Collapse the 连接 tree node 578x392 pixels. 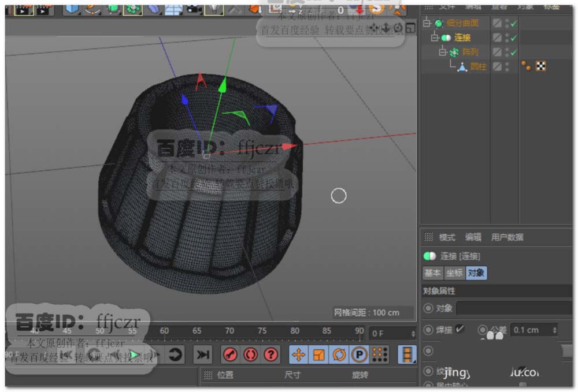click(x=435, y=38)
